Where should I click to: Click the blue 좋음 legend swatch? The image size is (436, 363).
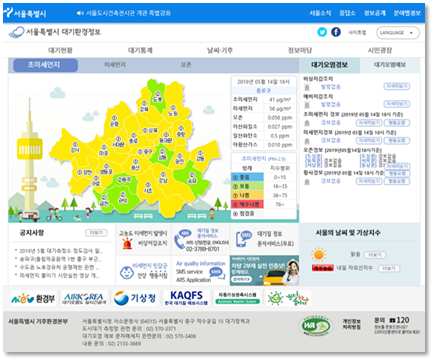[x=247, y=177]
